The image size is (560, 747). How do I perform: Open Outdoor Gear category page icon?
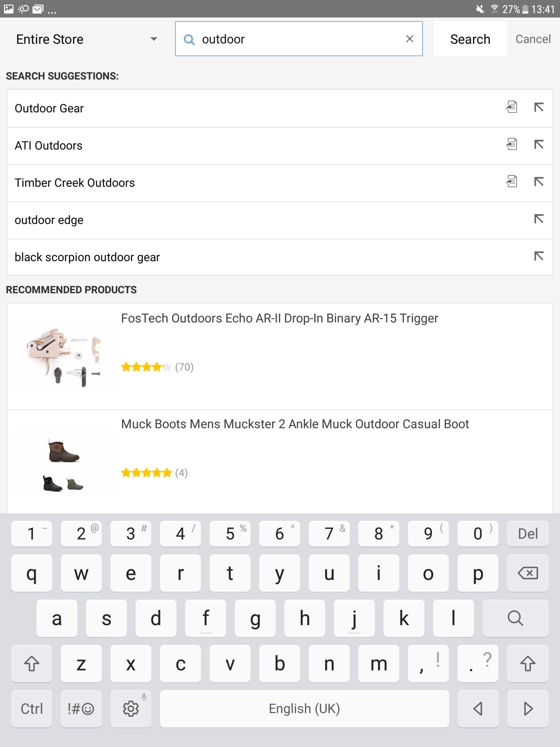tap(512, 107)
